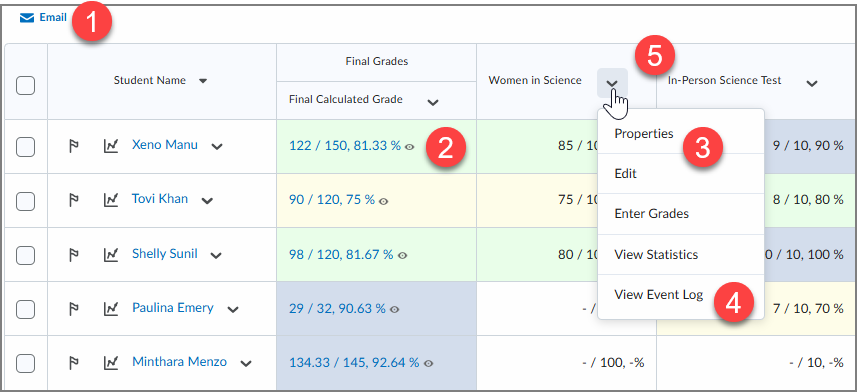Open Paulina Emery's student name link
857x392 pixels.
(x=173, y=308)
